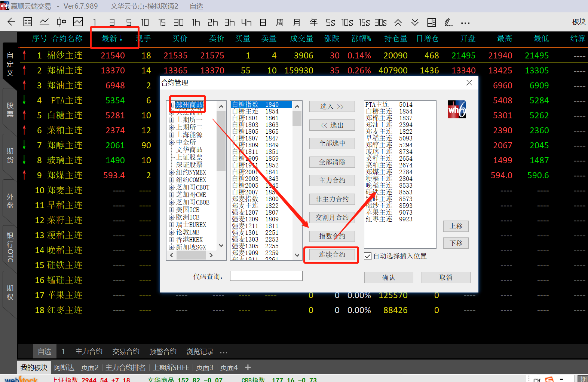The image size is (588, 382).
Task: Click the double down-chevron toolbar icon
Action: coord(415,22)
